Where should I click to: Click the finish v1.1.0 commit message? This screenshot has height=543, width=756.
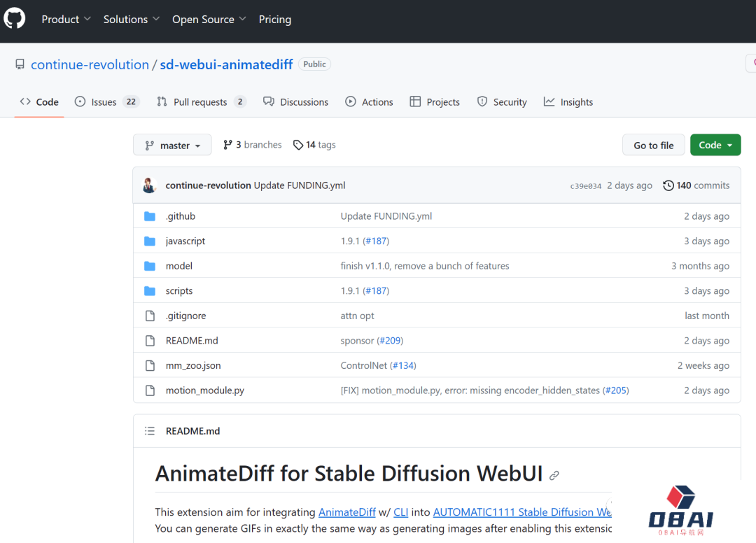425,266
